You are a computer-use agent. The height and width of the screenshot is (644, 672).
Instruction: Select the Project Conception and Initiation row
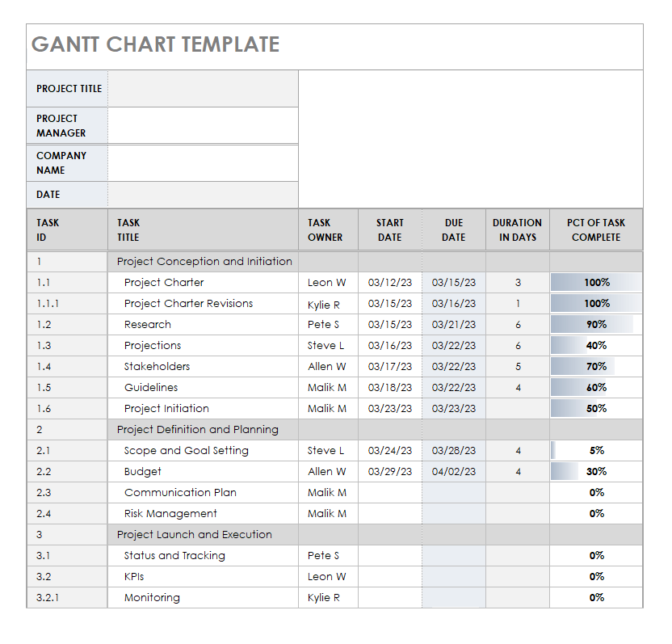(204, 262)
